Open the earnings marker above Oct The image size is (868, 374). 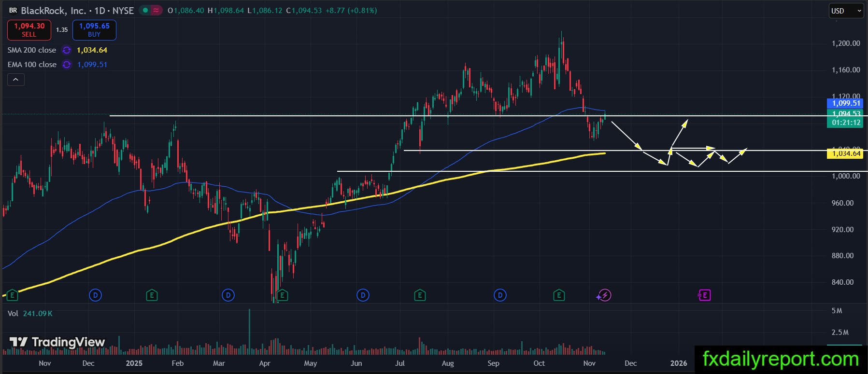(x=559, y=295)
